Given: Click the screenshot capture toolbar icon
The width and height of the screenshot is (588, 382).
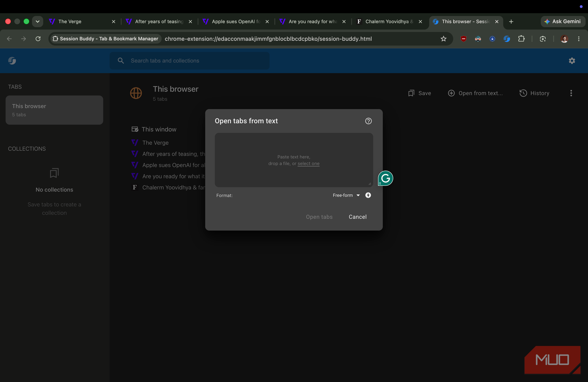Looking at the screenshot, I should (543, 39).
